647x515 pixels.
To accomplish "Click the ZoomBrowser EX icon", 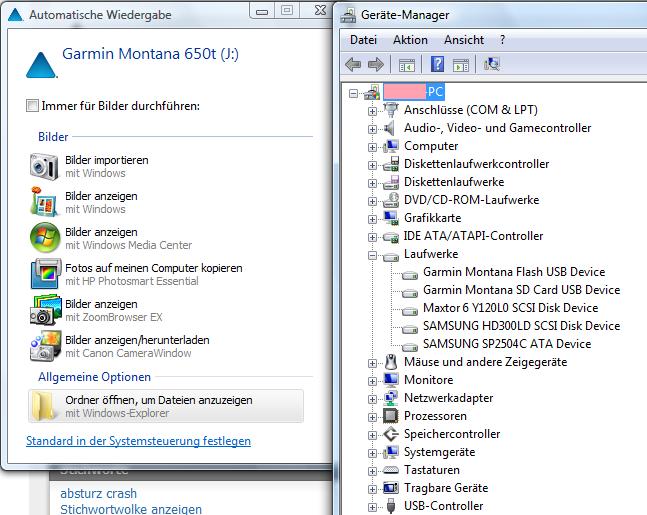I will coord(45,309).
